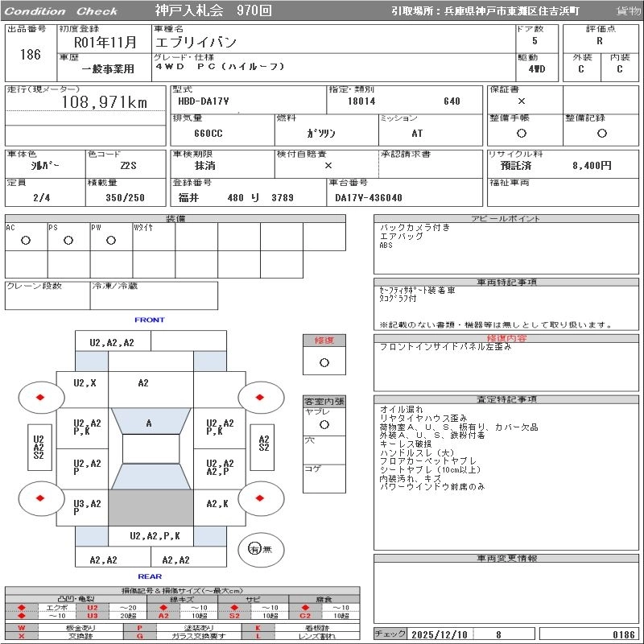Click the circle in the ヤブレ box
644x644 pixels.
click(324, 425)
